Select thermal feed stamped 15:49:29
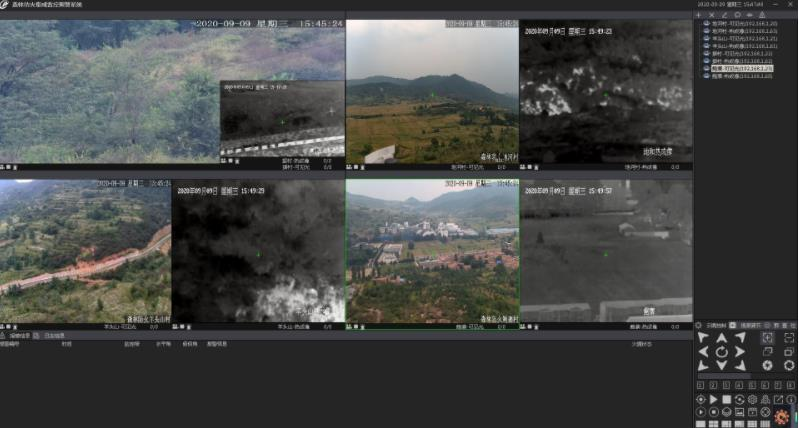This screenshot has width=799, height=428. [x=258, y=251]
